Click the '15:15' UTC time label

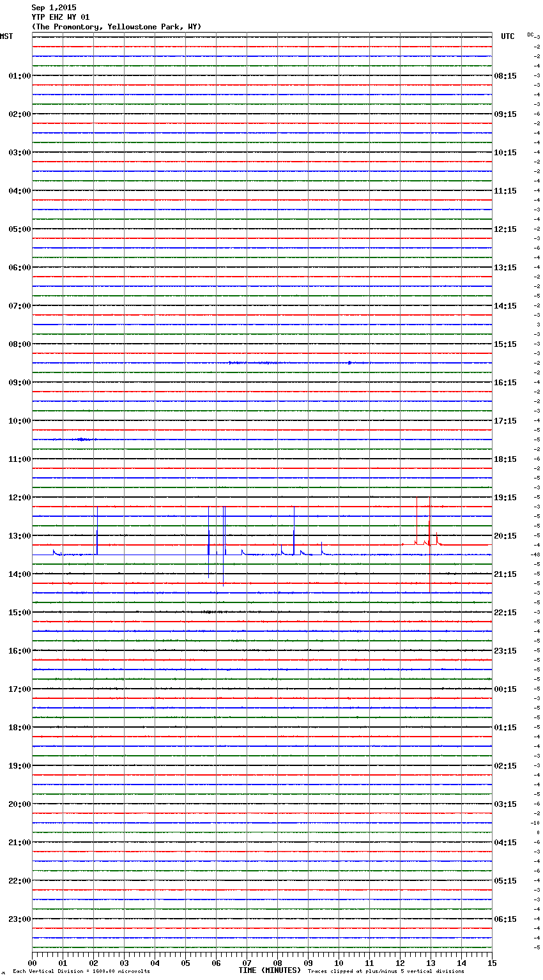tap(505, 344)
